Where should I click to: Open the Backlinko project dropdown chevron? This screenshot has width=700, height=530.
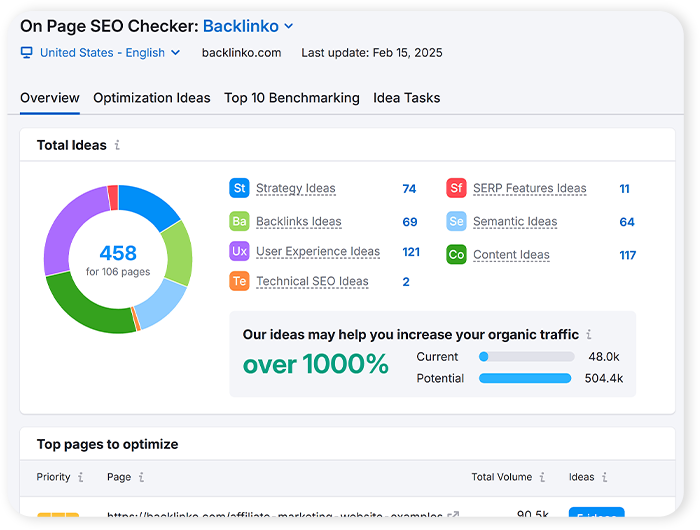click(289, 26)
